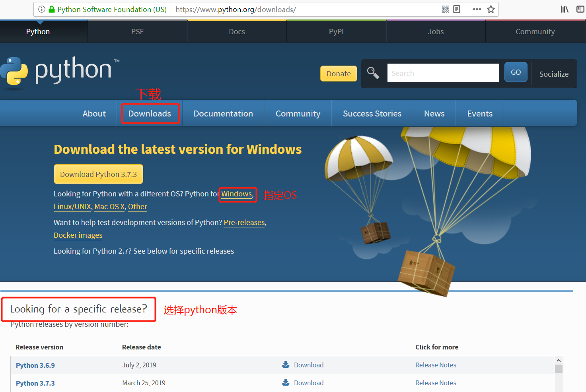
Task: Click the Download Python 3.7.3 button
Action: click(98, 174)
